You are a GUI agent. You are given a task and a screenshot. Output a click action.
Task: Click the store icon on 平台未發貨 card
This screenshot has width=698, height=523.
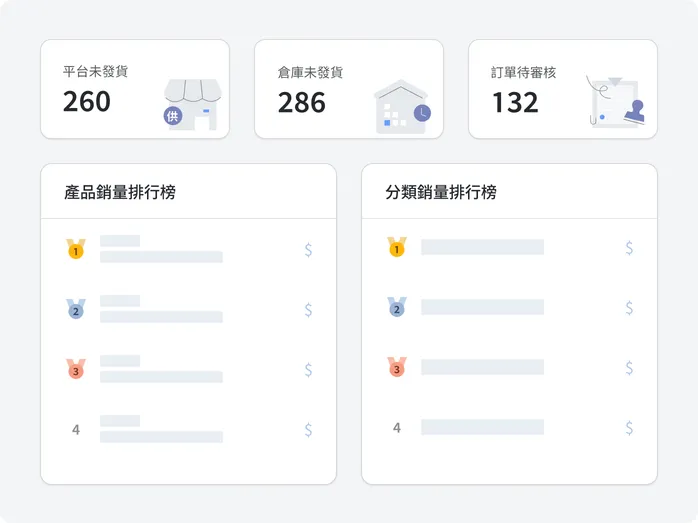click(193, 105)
